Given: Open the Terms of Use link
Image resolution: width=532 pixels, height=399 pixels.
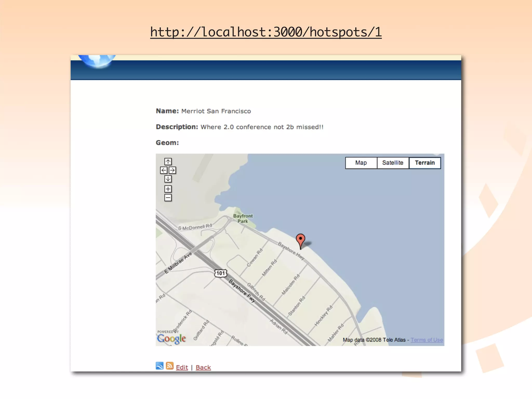Looking at the screenshot, I should (x=427, y=340).
